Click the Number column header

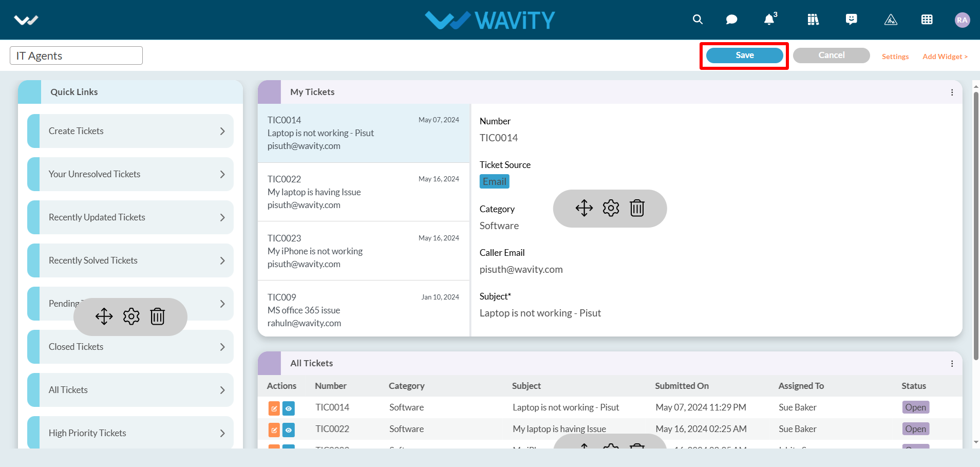click(x=331, y=386)
